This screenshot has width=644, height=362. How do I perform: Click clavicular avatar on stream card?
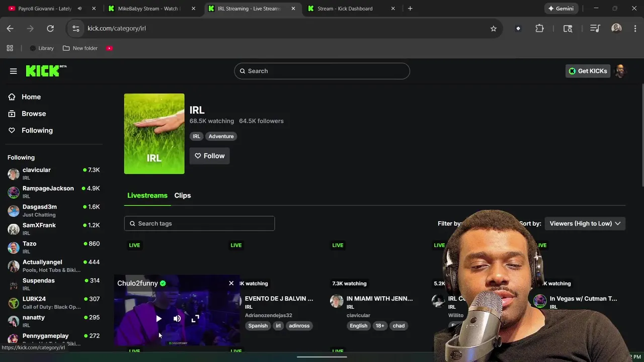coord(337,301)
